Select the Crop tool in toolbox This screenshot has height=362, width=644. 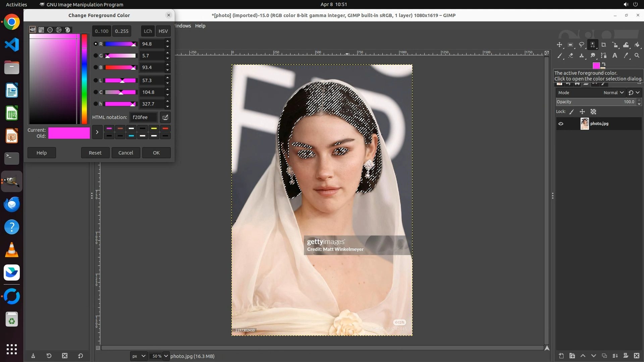click(x=604, y=45)
